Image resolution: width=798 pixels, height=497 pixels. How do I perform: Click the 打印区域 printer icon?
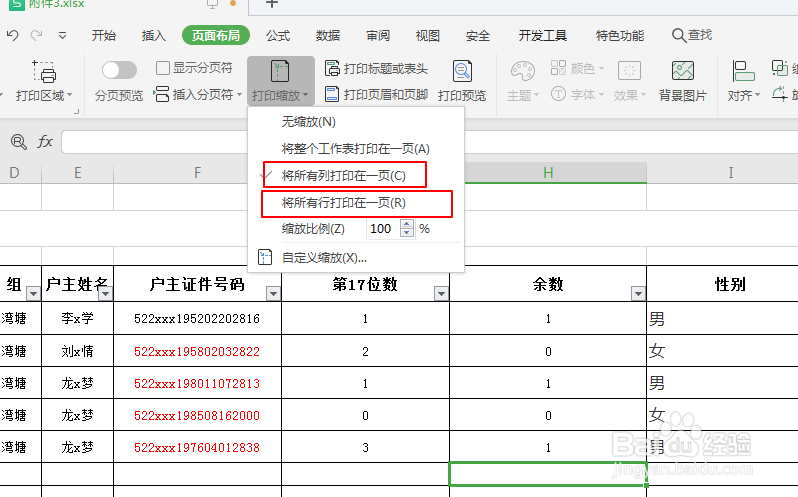(44, 72)
